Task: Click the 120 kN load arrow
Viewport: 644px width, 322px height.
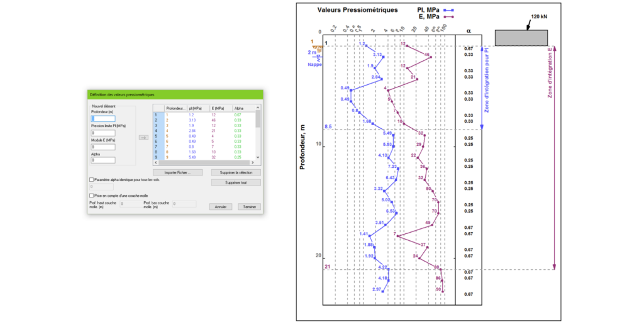Action: tap(530, 25)
